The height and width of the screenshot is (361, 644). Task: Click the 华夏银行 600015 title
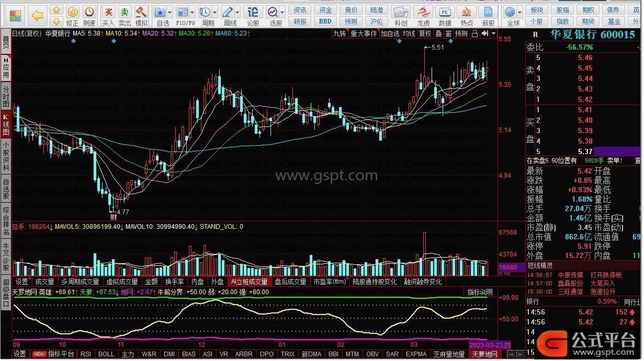(x=592, y=34)
